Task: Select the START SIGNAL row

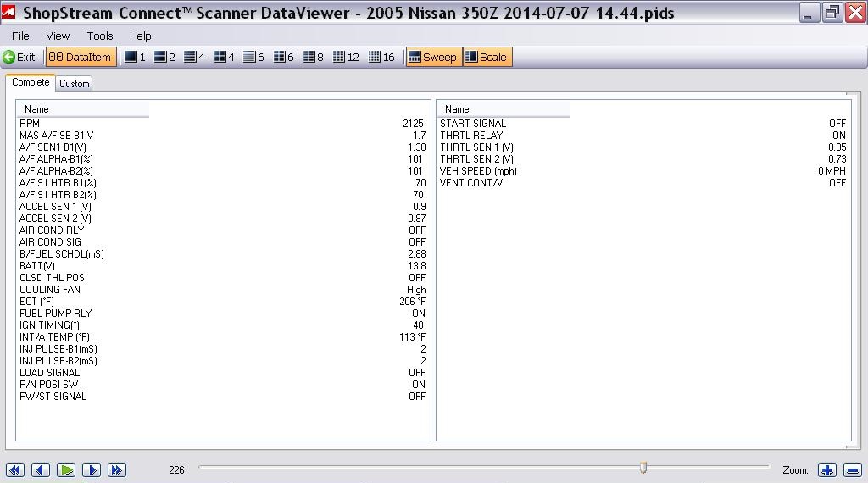Action: [644, 124]
